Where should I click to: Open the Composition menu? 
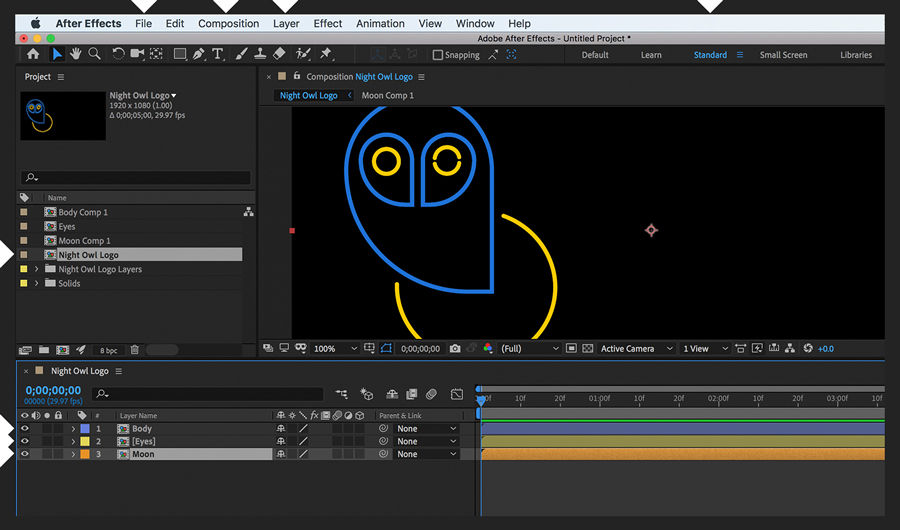coord(228,23)
